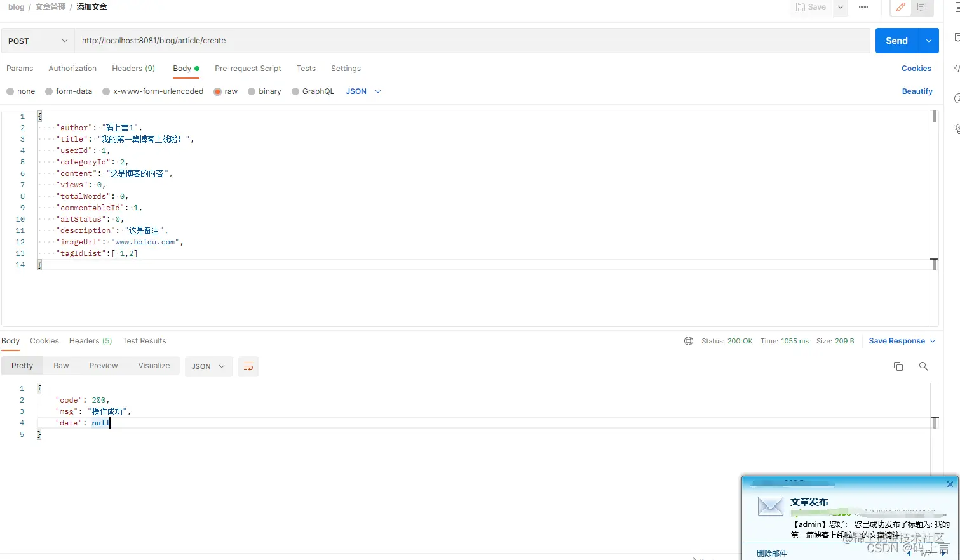Click the request URL input field

coord(472,41)
